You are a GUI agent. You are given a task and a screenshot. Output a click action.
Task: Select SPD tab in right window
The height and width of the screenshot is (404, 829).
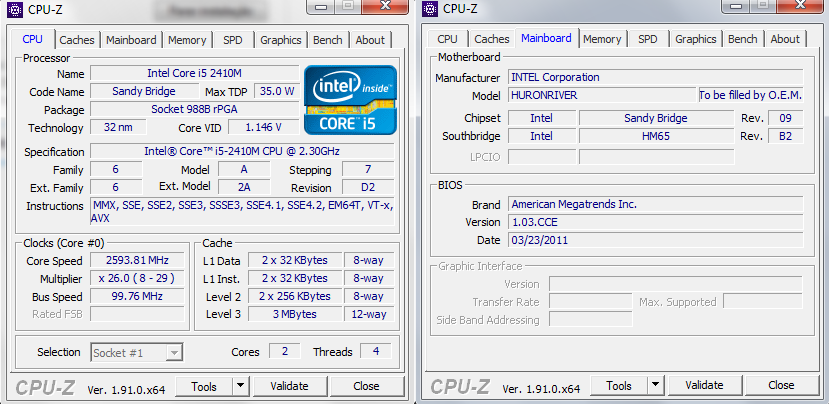coord(648,39)
